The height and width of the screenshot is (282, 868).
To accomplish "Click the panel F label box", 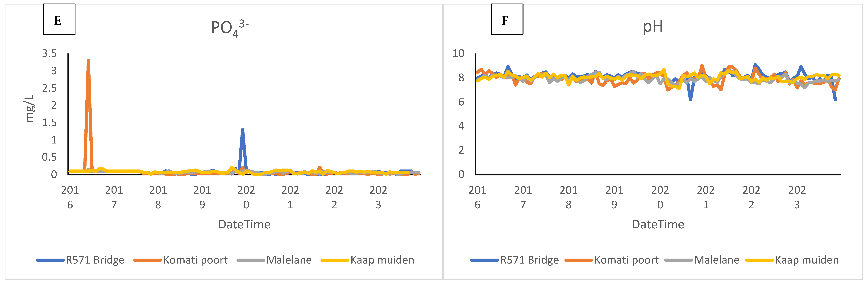I will (507, 20).
